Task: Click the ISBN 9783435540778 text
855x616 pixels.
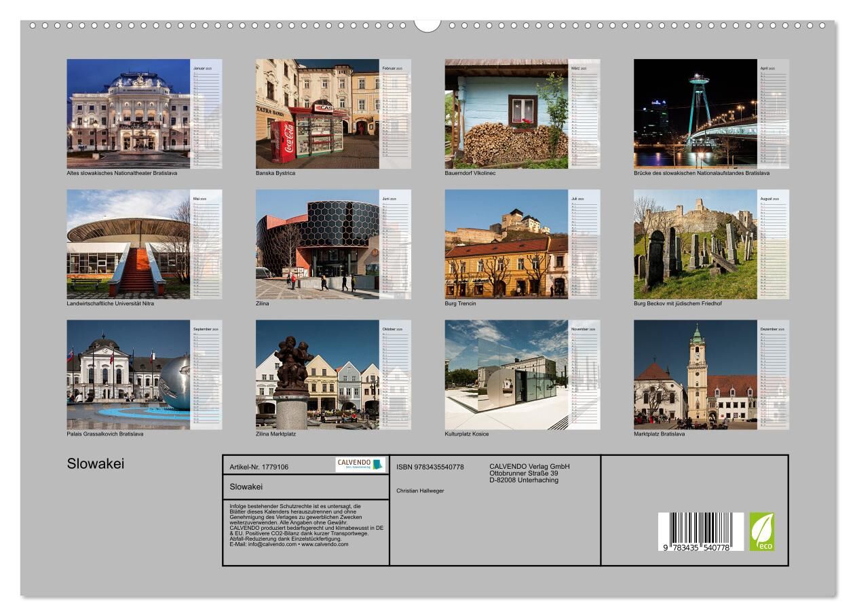Action: pyautogui.click(x=430, y=467)
